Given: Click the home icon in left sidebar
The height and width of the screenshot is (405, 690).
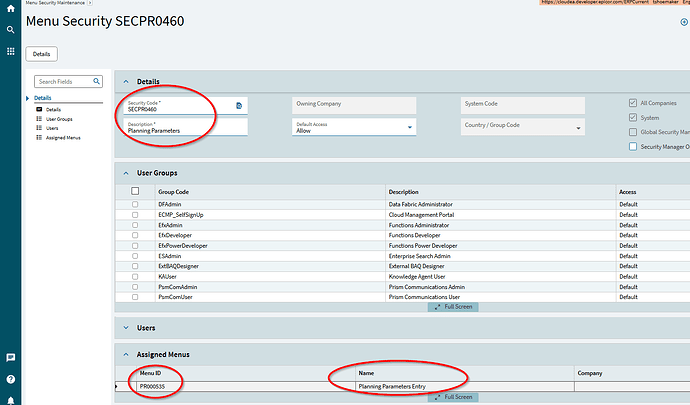Looking at the screenshot, I should [10, 11].
